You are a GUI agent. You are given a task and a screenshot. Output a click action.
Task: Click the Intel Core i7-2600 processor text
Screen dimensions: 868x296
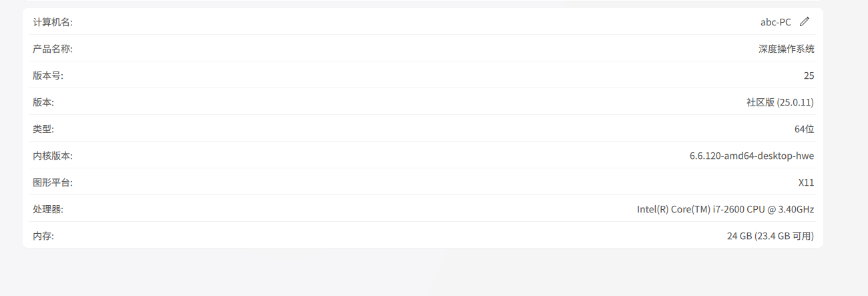click(725, 209)
